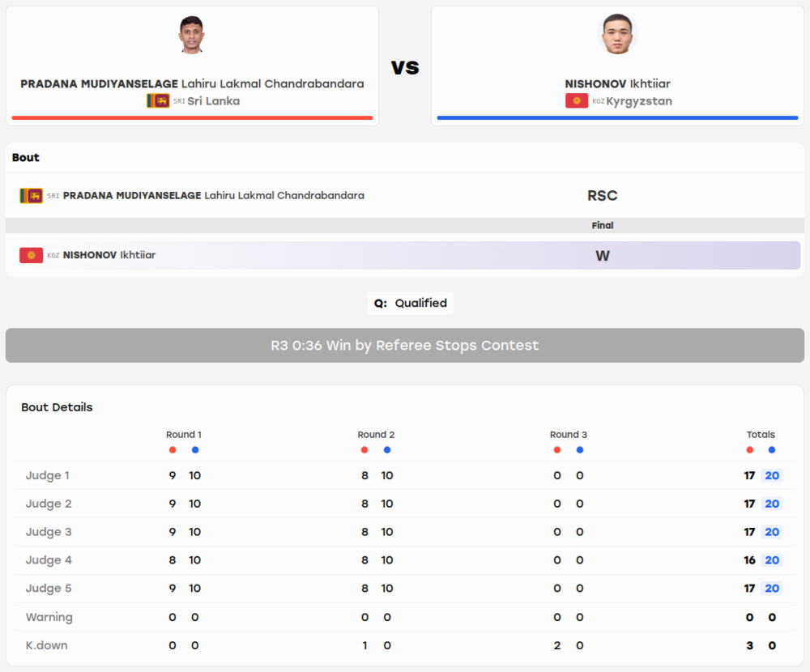Open PRADANA MUDIYANSELAGE's name link in the top card
Viewport: 810px width, 672px height.
pyautogui.click(x=192, y=83)
